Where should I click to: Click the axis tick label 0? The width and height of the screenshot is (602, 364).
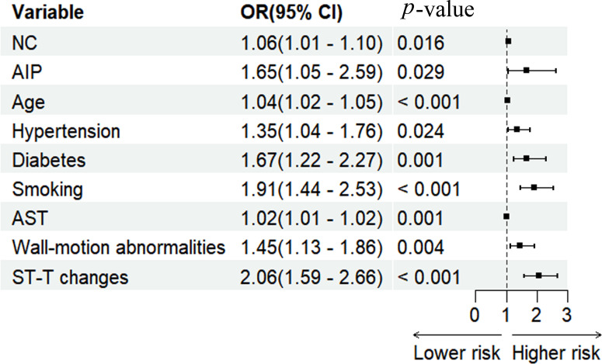tap(475, 315)
